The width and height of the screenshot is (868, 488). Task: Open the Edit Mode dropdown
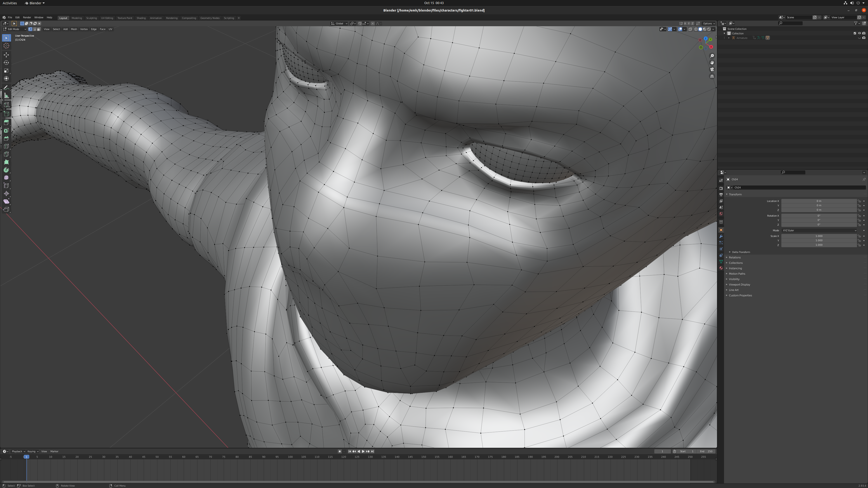click(x=15, y=29)
